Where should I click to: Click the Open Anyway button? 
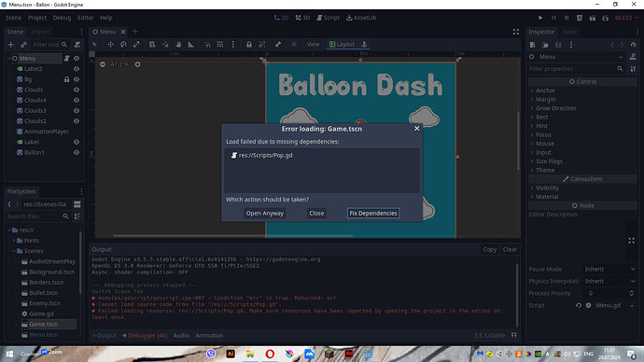(264, 213)
